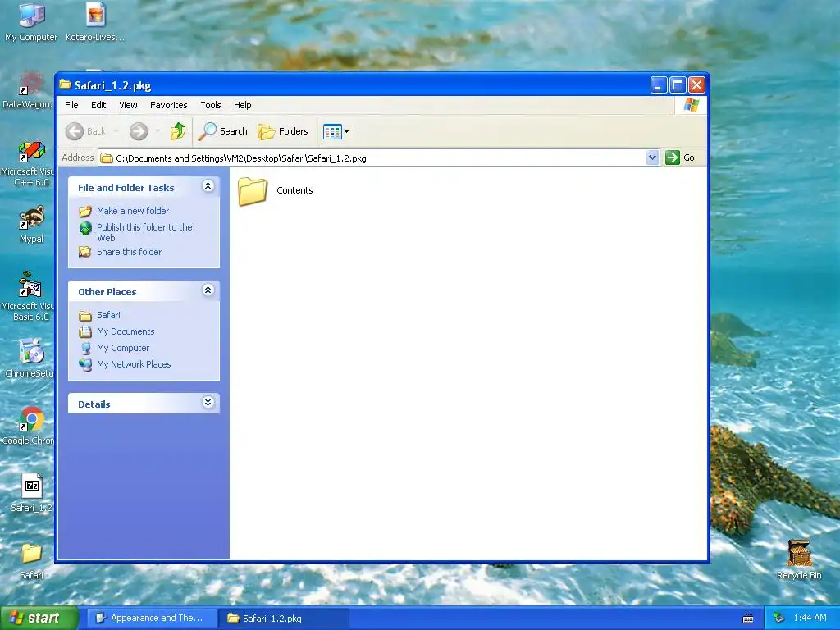Viewport: 840px width, 630px height.
Task: Select ChromeSetup desktop icon
Action: (x=30, y=358)
